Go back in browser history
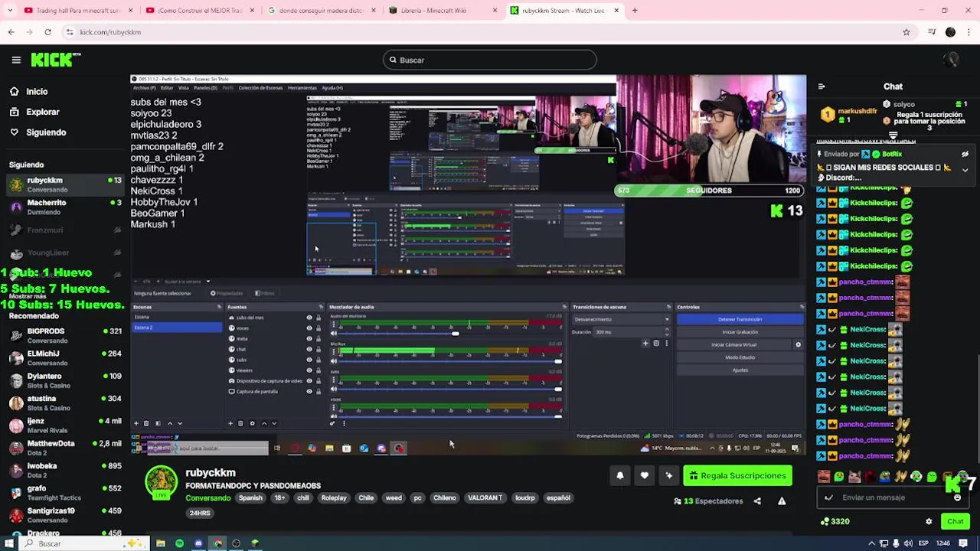 [11, 32]
